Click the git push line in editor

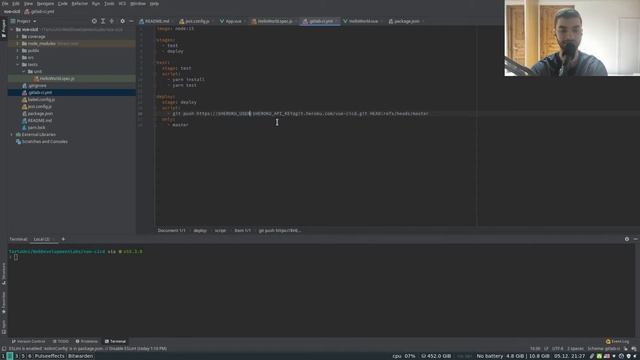(x=300, y=113)
